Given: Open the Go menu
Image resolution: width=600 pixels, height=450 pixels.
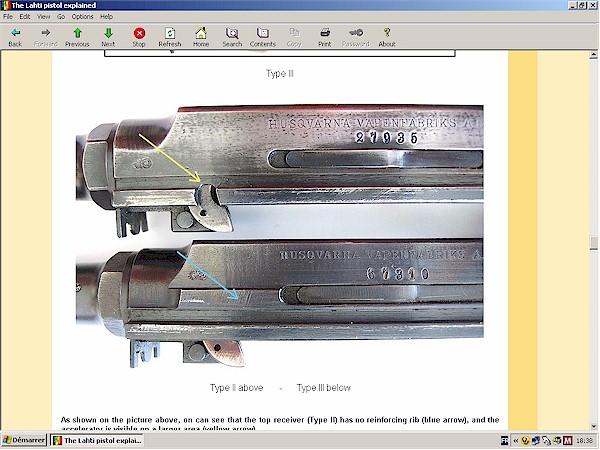Looking at the screenshot, I should click(x=61, y=16).
